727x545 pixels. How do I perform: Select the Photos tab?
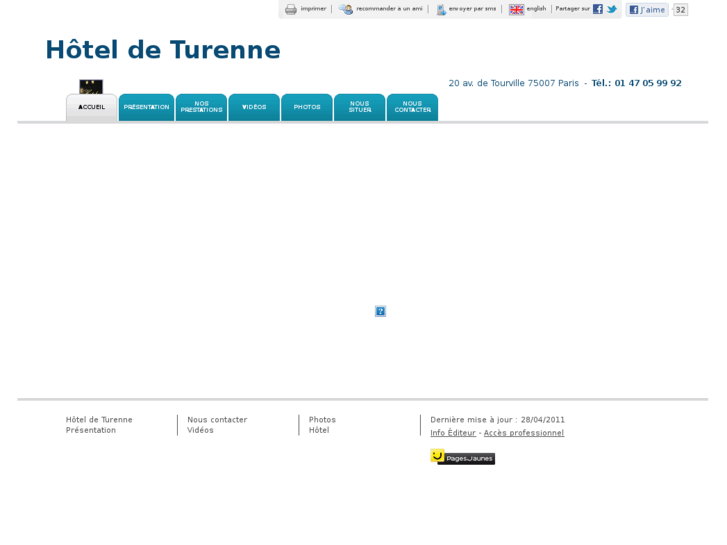tap(307, 107)
